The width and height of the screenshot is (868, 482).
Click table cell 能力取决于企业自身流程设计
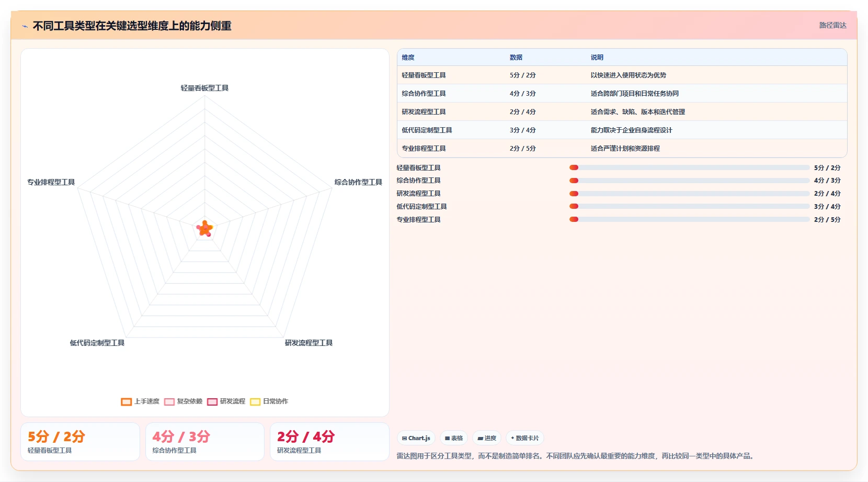pos(632,130)
